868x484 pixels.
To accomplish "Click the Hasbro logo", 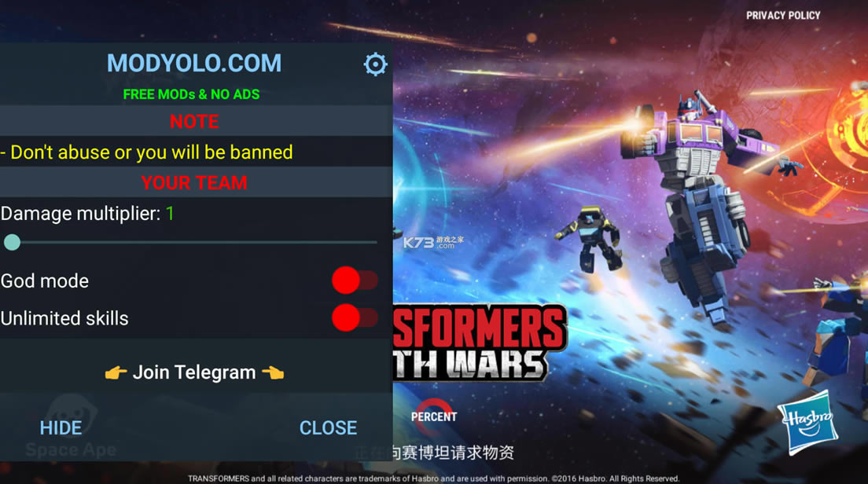I will [807, 422].
